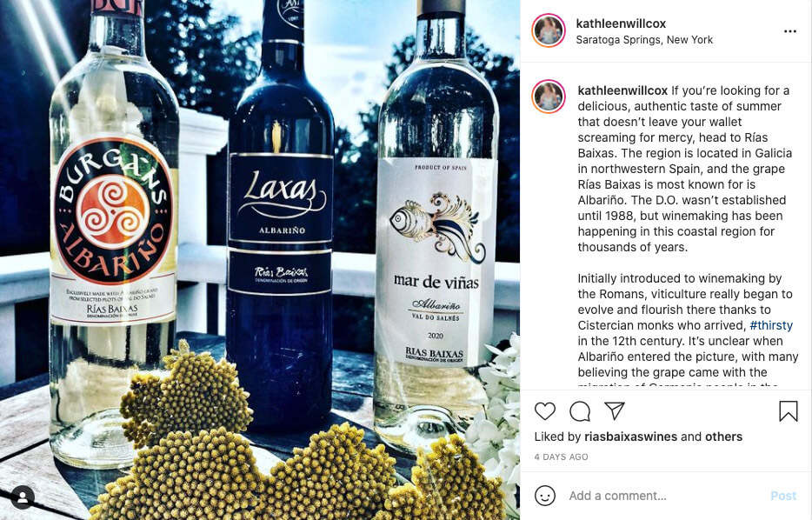Open the 4 DAYS AGO timestamp
This screenshot has width=812, height=520.
pos(562,457)
